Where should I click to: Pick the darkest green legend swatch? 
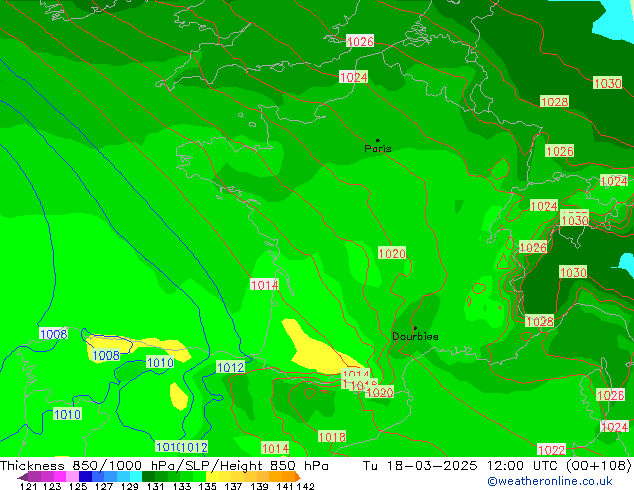(x=148, y=477)
